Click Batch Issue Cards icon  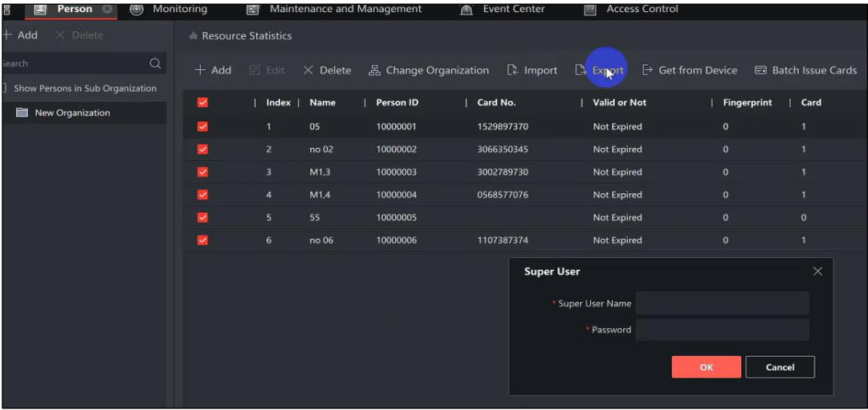click(x=760, y=71)
